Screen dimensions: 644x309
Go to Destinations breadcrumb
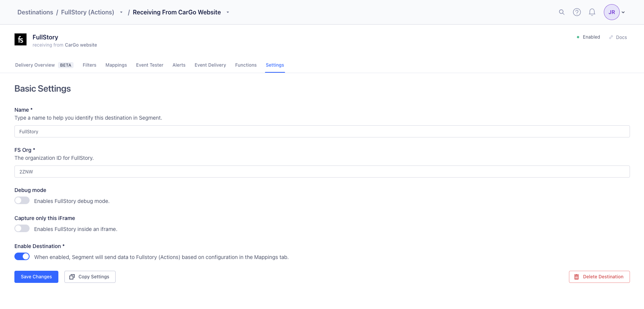pos(35,12)
